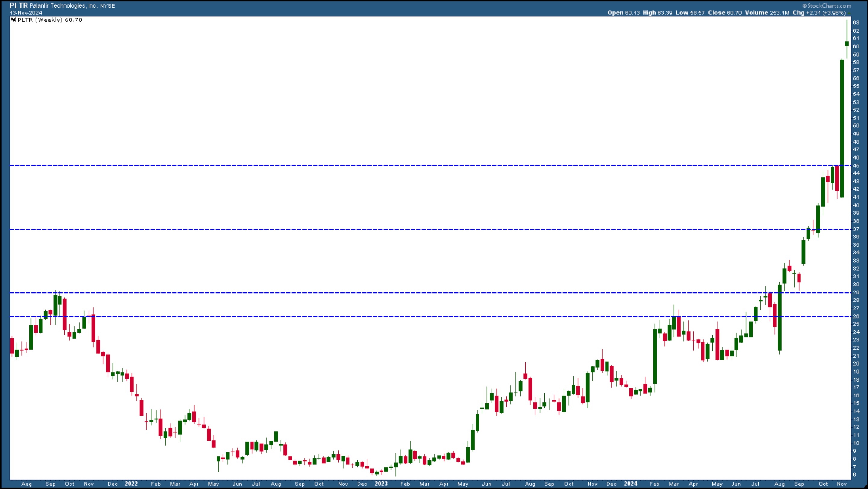
Task: Click the 2022 year label on time axis
Action: pyautogui.click(x=131, y=484)
